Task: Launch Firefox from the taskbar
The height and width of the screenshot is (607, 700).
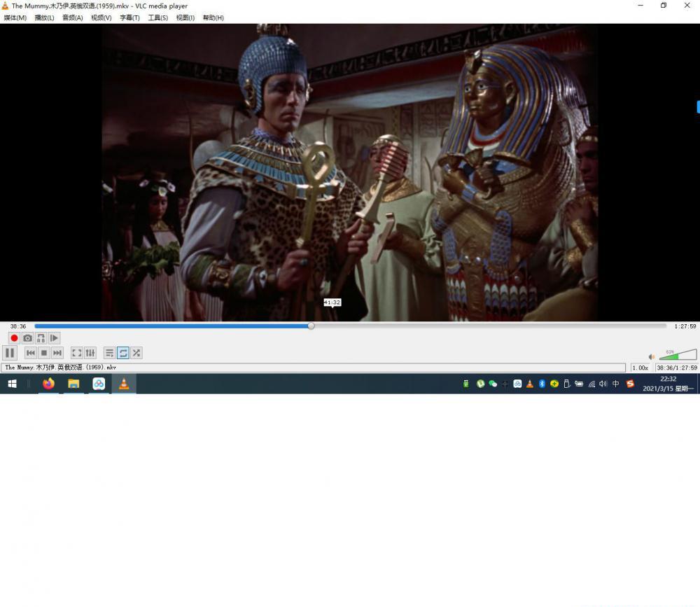Action: 48,384
